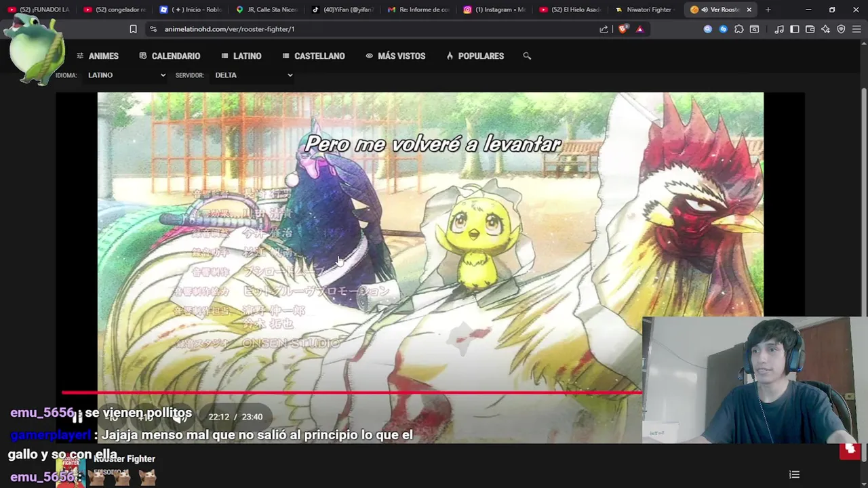
Task: Toggle the browser sidebar panel icon
Action: pos(795,29)
